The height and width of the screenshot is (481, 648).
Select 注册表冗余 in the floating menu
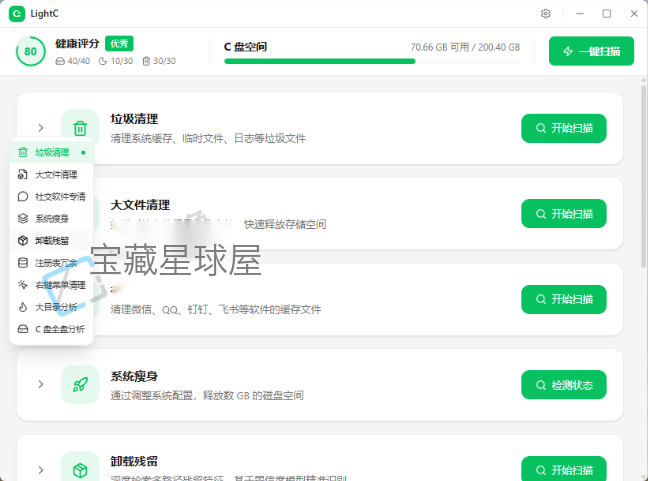[x=51, y=262]
